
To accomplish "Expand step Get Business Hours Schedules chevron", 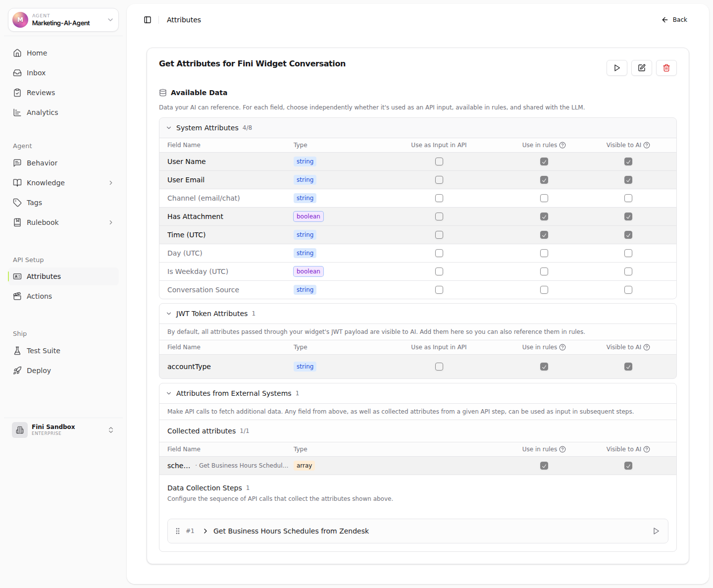I will [205, 531].
